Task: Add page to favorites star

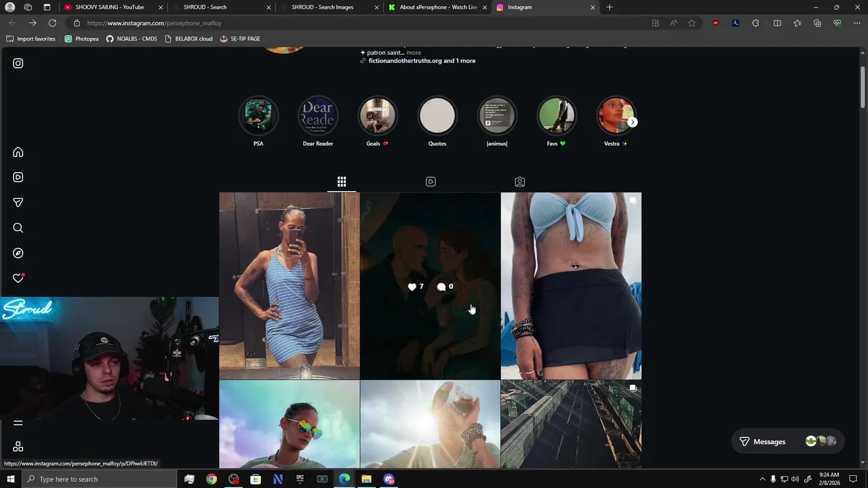Action: coord(692,23)
